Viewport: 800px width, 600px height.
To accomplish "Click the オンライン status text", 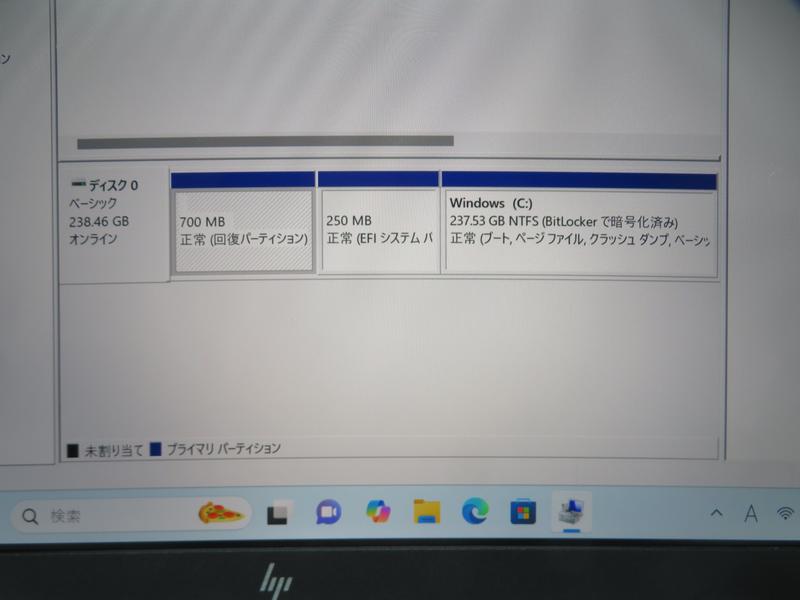I will (93, 239).
